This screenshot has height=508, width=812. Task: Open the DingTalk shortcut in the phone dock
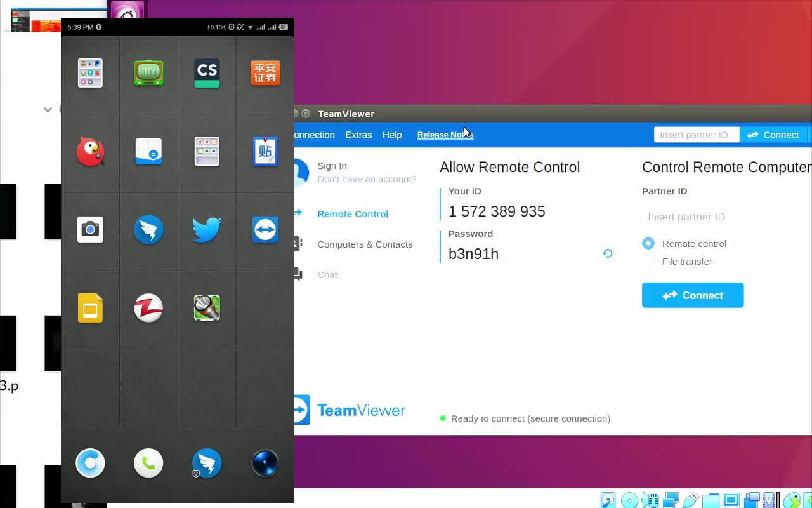pyautogui.click(x=207, y=463)
